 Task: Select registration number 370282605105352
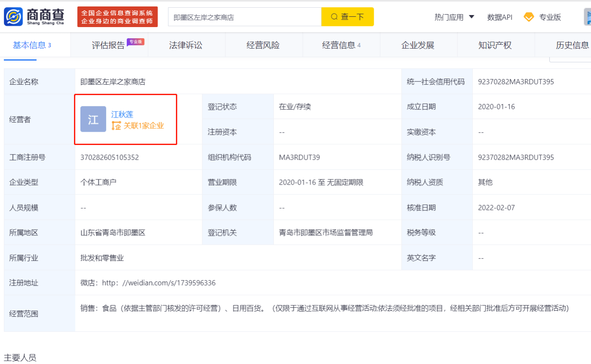coord(110,157)
